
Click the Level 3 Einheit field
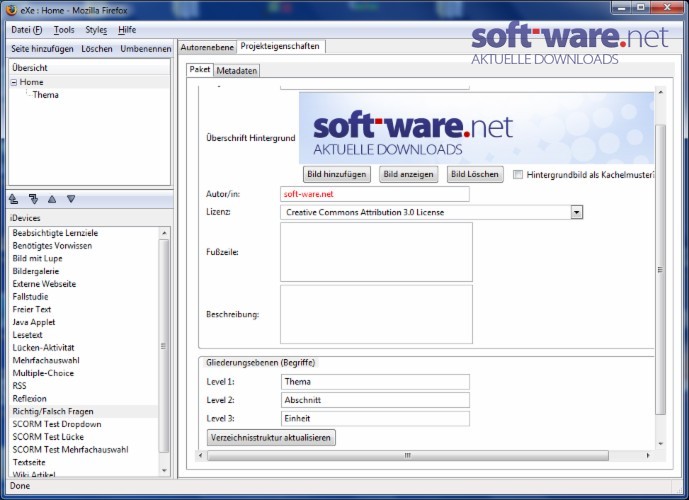click(375, 419)
